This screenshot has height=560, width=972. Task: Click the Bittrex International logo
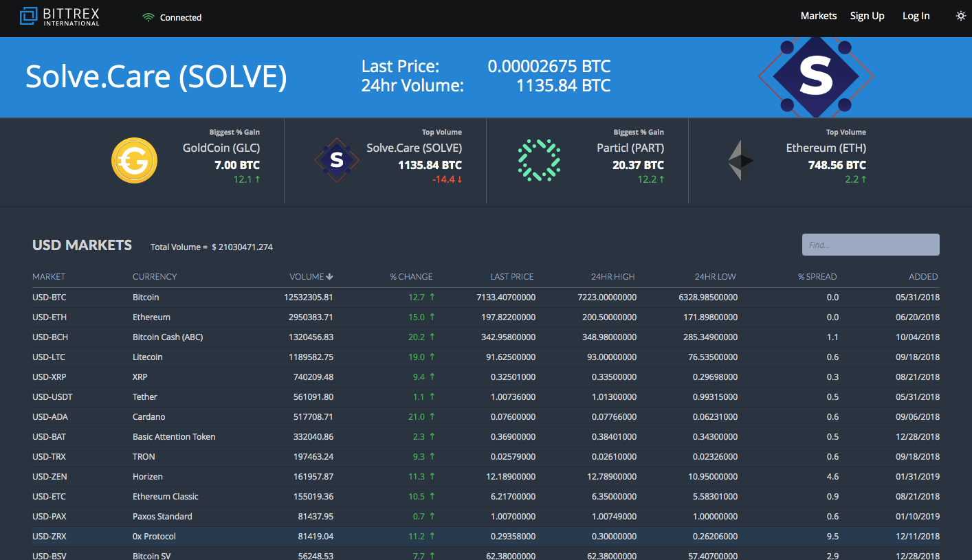point(59,16)
